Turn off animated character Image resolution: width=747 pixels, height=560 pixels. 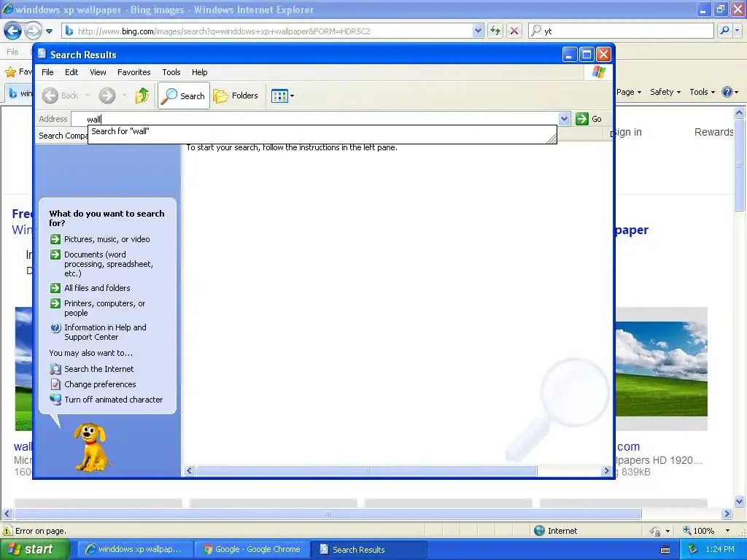[113, 400]
